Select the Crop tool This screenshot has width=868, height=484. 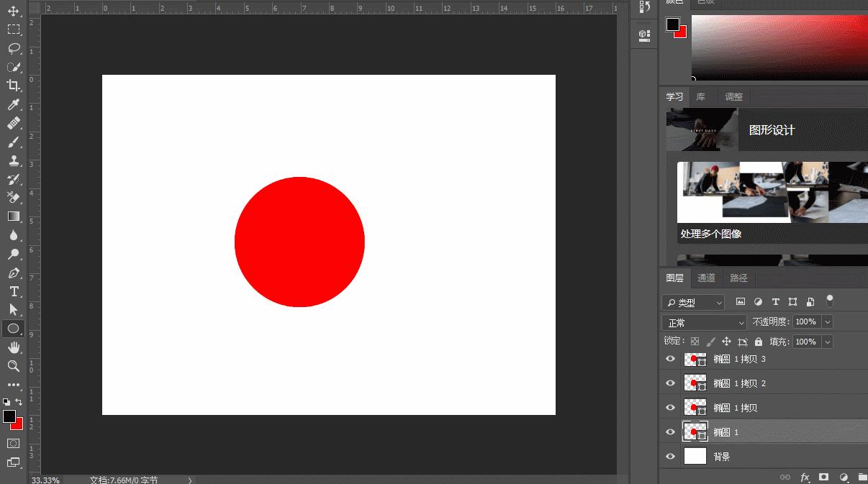pyautogui.click(x=14, y=86)
